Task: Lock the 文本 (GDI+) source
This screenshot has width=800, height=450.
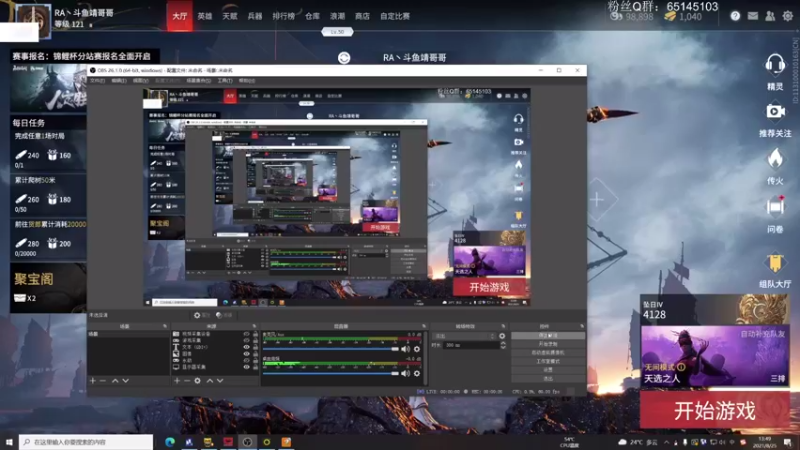Action: click(x=255, y=347)
